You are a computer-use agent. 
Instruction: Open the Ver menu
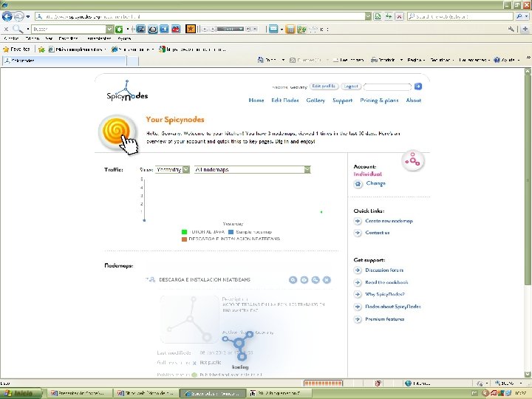click(x=49, y=38)
